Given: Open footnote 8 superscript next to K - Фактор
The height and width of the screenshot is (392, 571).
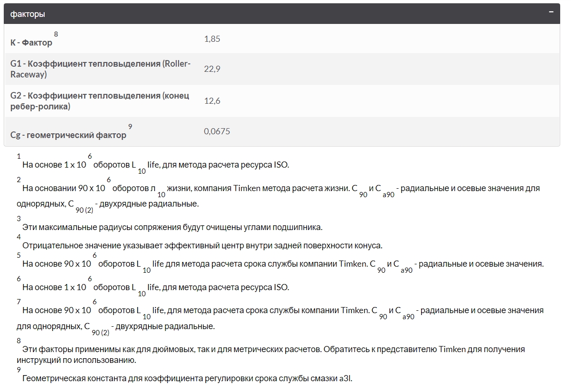Looking at the screenshot, I should (x=56, y=34).
